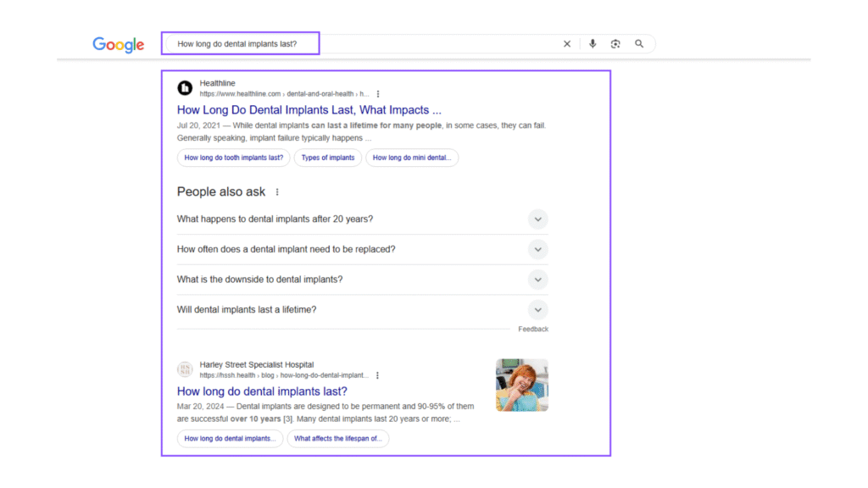Select the 'How long do mini dental...' chip

412,158
